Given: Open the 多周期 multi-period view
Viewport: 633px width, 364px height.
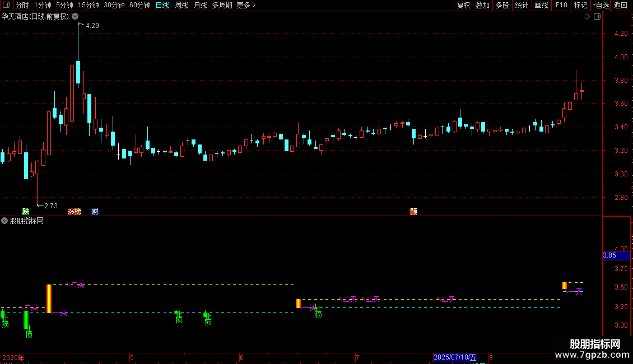Looking at the screenshot, I should click(222, 5).
